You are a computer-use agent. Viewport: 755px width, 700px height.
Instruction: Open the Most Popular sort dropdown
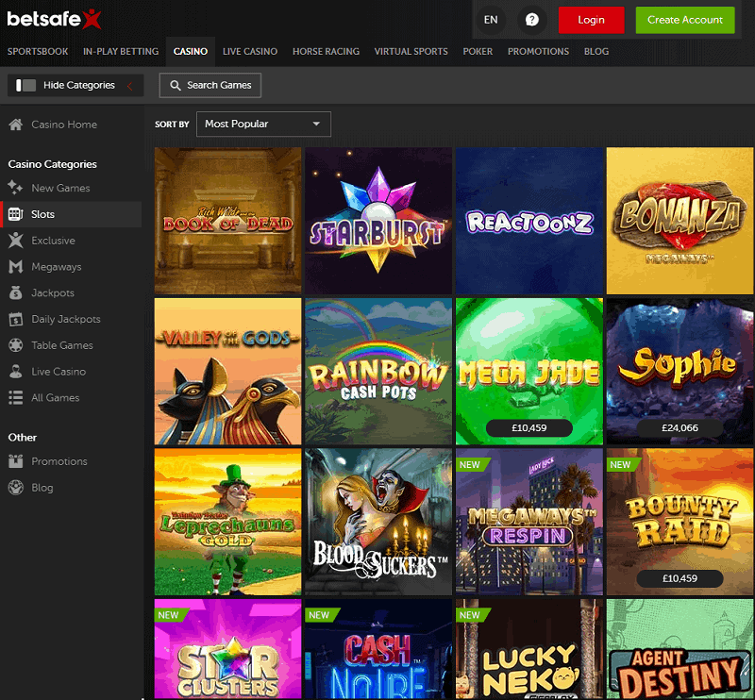click(x=263, y=124)
